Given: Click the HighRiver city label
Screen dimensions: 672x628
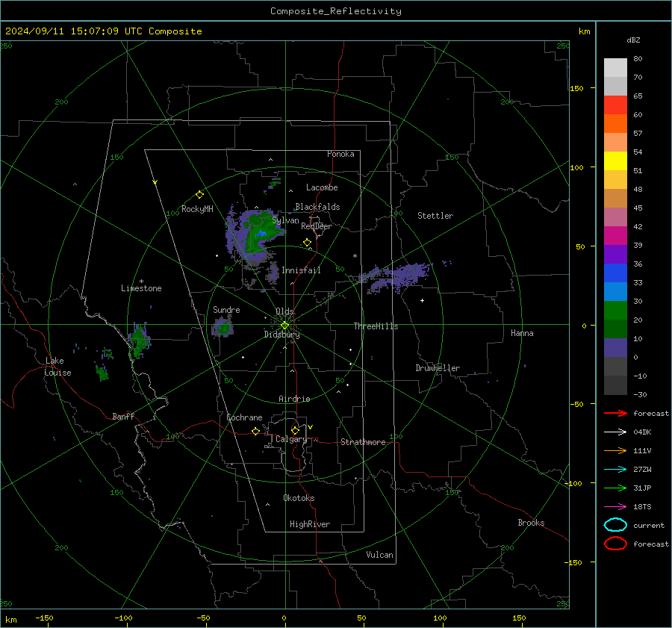Looking at the screenshot, I should click(309, 524).
